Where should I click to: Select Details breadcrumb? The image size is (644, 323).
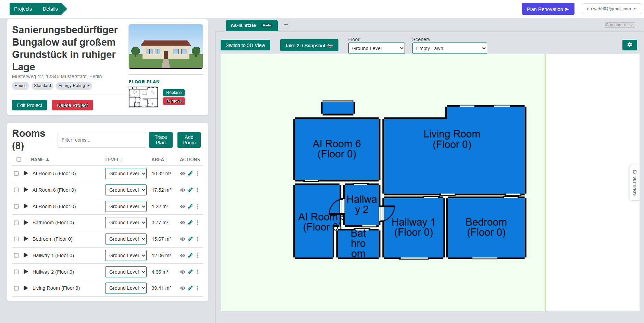(50, 9)
